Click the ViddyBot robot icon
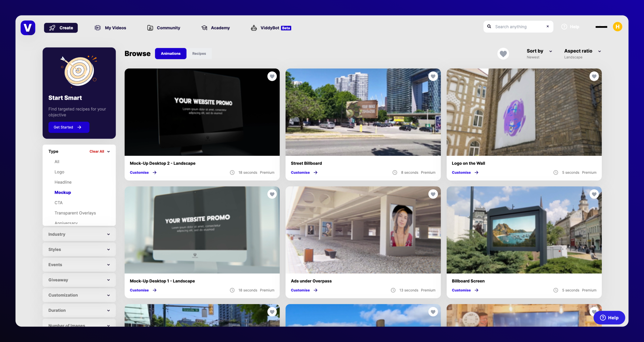This screenshot has height=342, width=644. 254,28
